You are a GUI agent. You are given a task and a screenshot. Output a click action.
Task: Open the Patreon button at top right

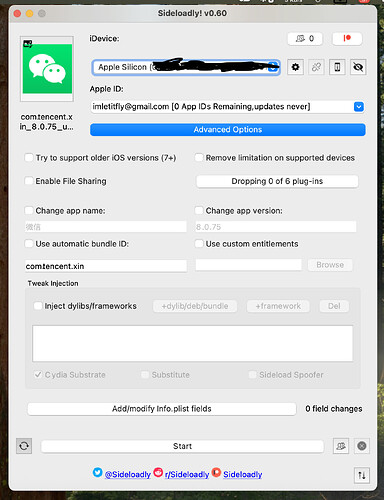click(347, 39)
